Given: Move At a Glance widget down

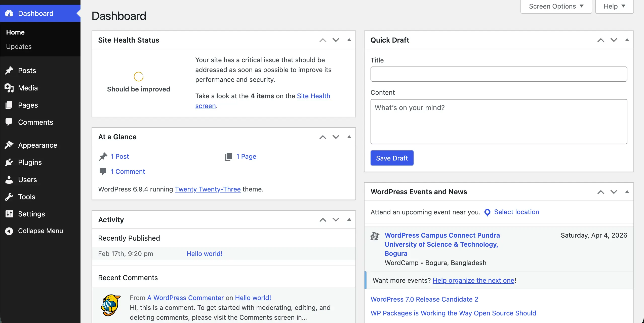Looking at the screenshot, I should (336, 137).
